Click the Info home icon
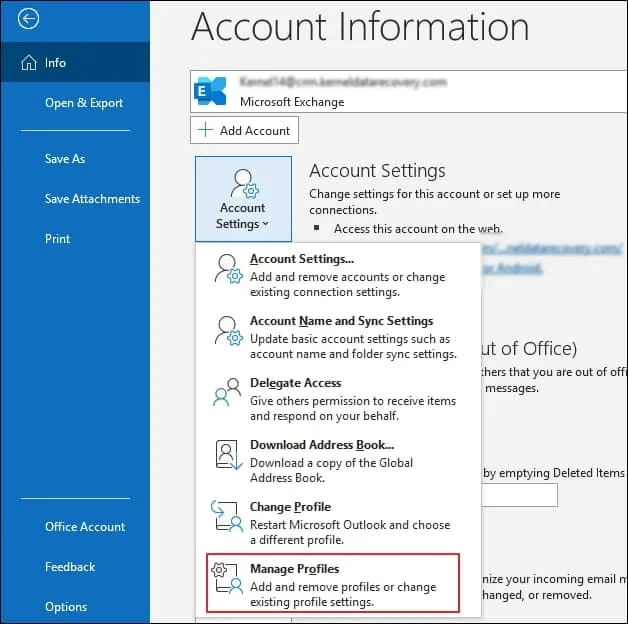 point(29,63)
